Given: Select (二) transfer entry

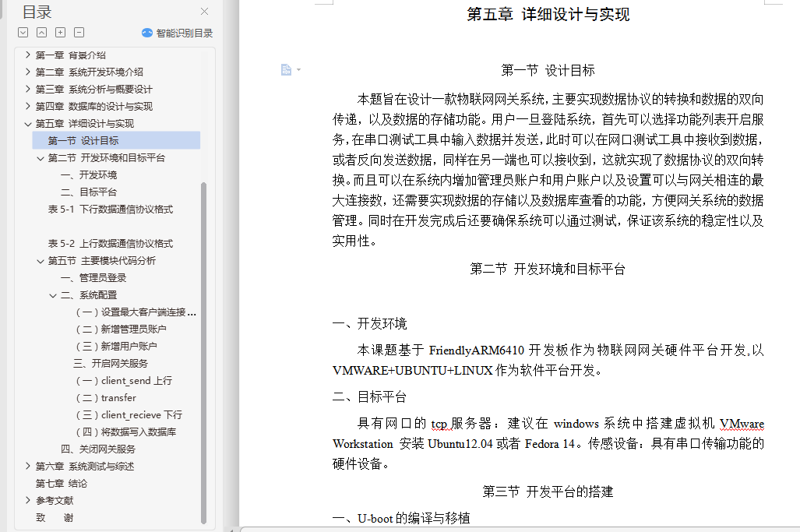Looking at the screenshot, I should [x=106, y=398].
